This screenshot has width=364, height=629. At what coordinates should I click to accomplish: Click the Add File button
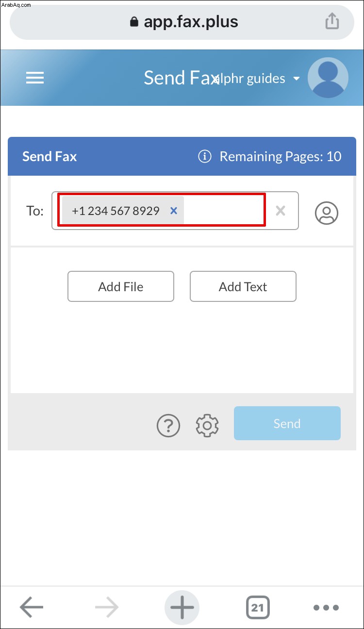click(121, 286)
